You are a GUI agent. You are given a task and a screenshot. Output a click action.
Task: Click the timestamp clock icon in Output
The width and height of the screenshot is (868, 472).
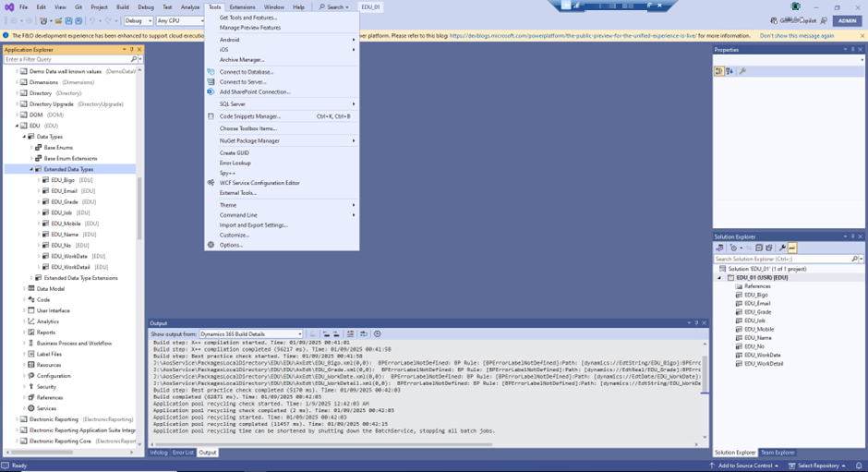[x=378, y=334]
